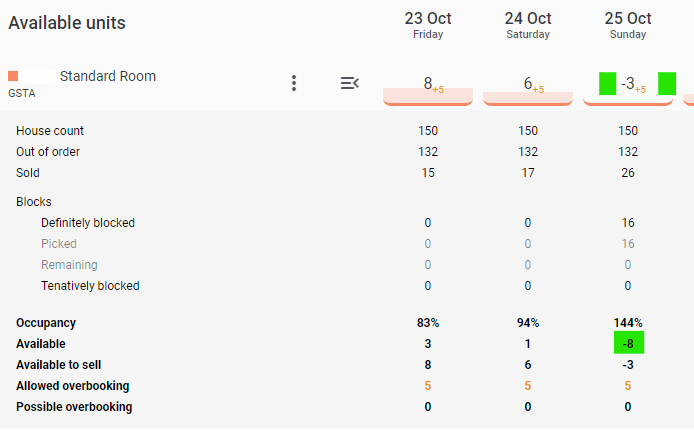Click the Available units heading
The image size is (694, 430).
(x=67, y=23)
